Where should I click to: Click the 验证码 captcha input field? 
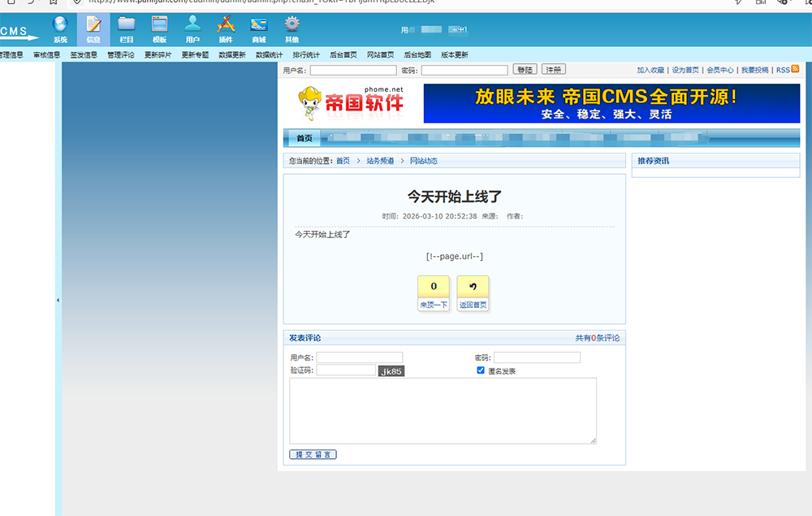click(346, 371)
